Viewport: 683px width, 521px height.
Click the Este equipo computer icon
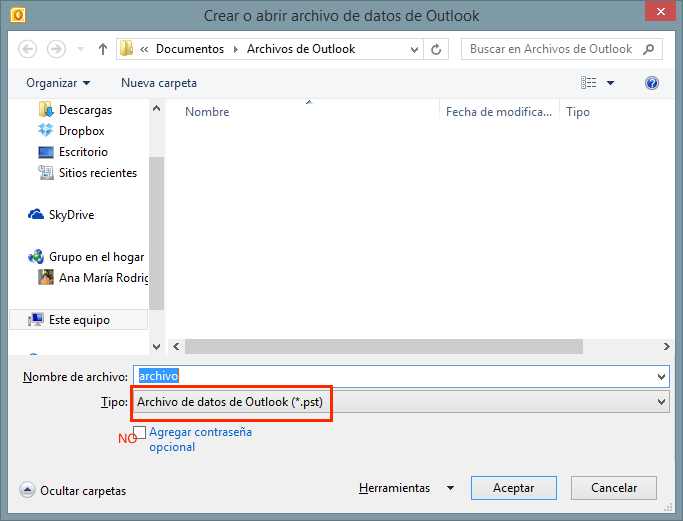(x=36, y=320)
